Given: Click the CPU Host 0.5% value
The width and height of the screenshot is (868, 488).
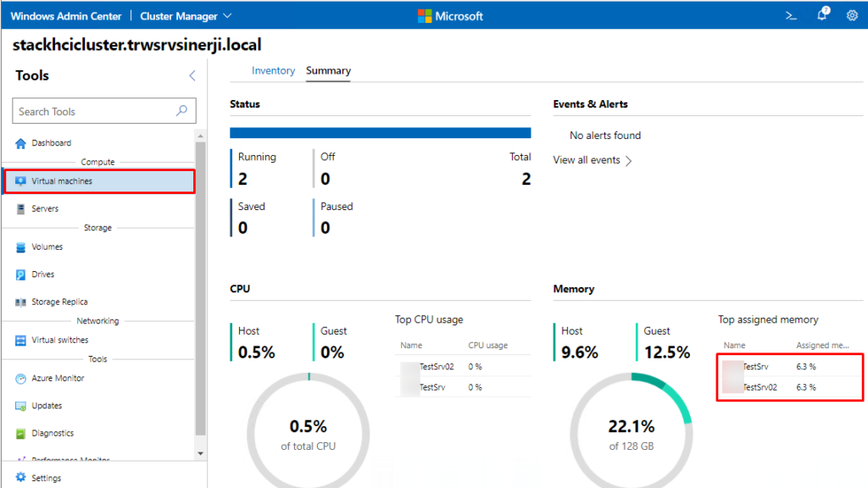Looking at the screenshot, I should (x=256, y=352).
